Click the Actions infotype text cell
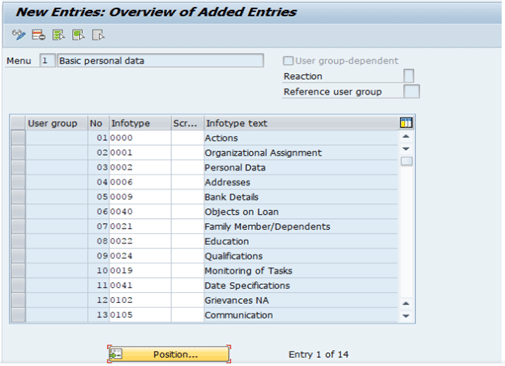Image resolution: width=505 pixels, height=366 pixels. (x=301, y=138)
